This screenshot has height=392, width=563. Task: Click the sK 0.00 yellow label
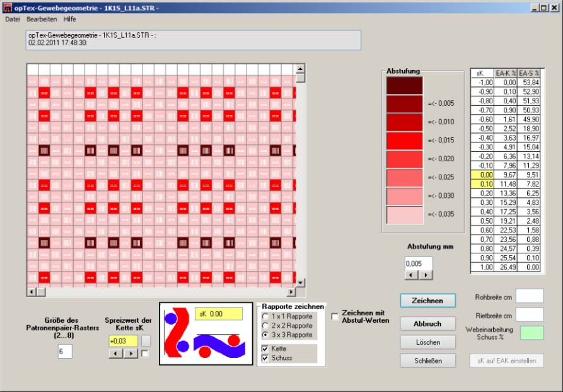[x=219, y=314]
